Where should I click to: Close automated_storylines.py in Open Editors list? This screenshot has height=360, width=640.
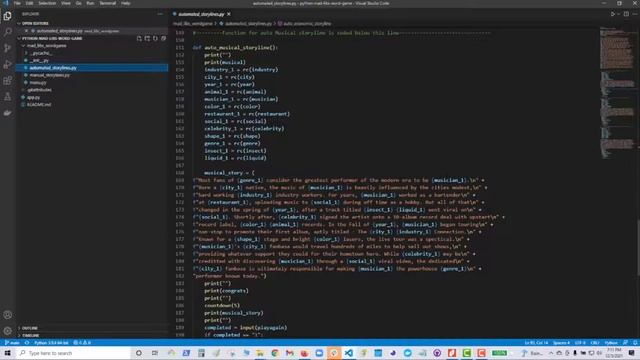(27, 31)
